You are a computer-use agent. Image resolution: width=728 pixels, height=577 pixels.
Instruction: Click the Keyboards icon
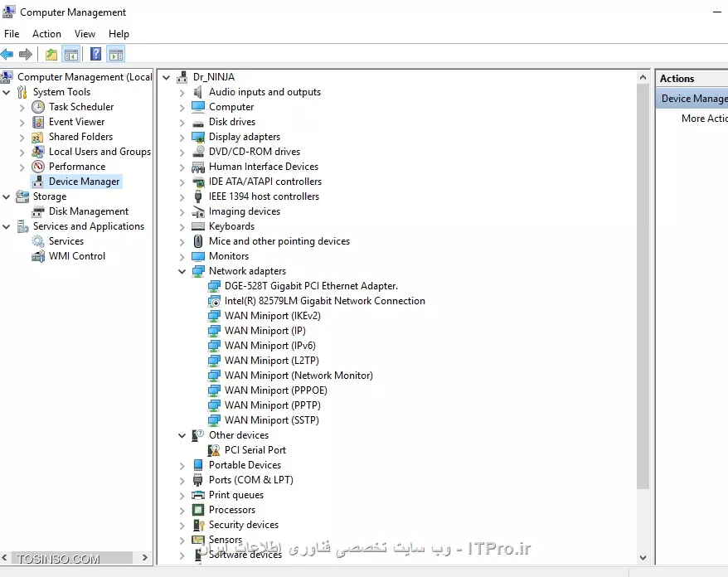coord(198,226)
